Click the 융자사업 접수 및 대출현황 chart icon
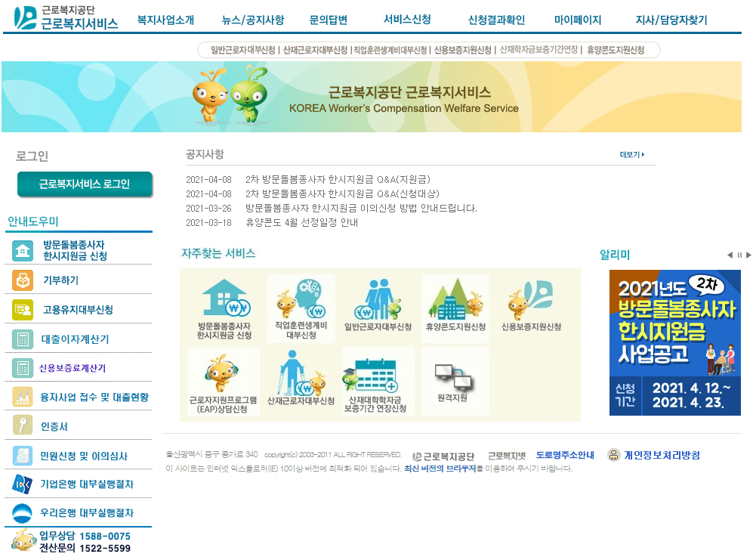Viewport: 756px width, 557px height. click(x=23, y=397)
